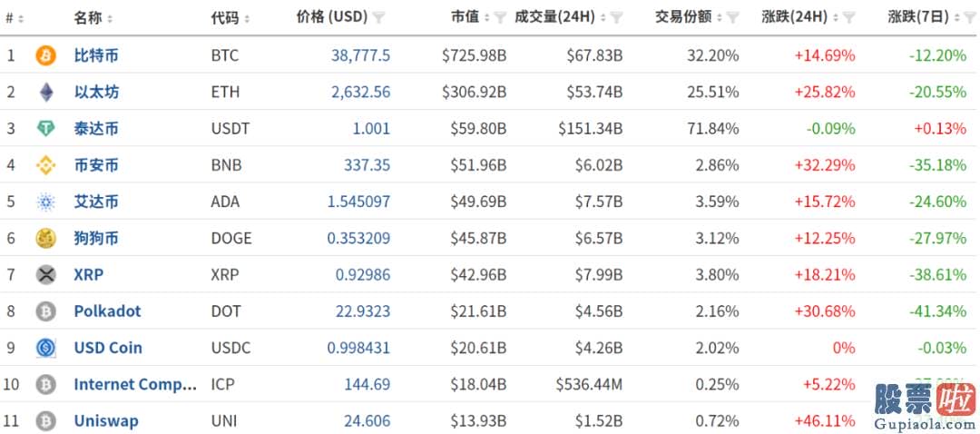Screen dimensions: 980x434
Task: Click BNB price 337.35
Action: [x=367, y=165]
